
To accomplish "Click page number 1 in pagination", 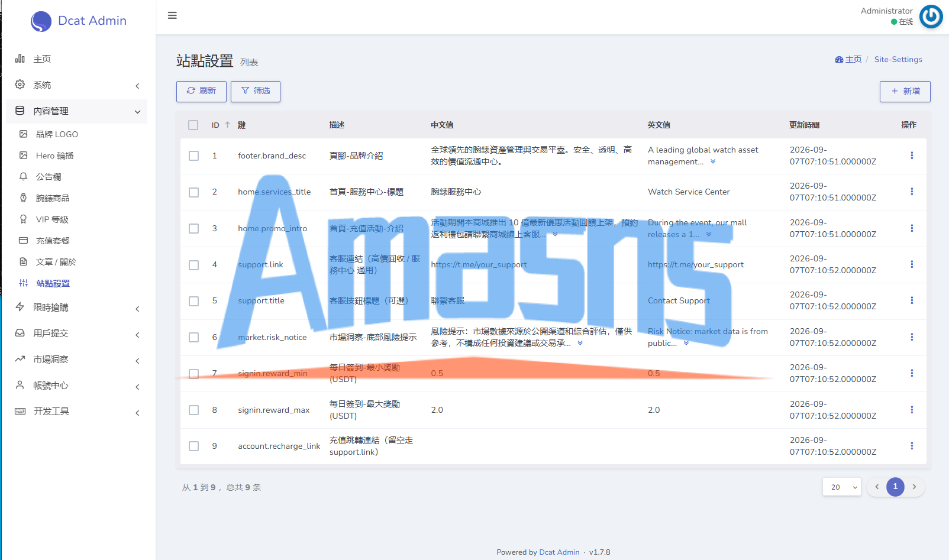I will (x=895, y=487).
